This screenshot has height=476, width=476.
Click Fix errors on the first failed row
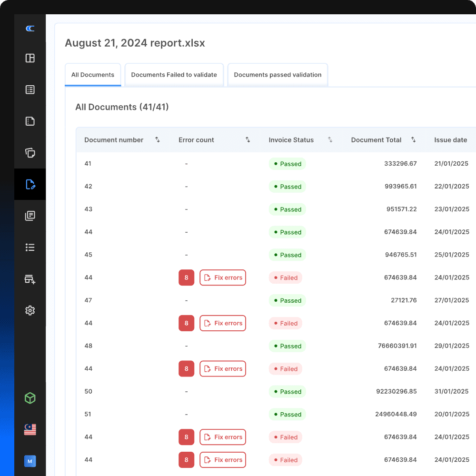223,278
